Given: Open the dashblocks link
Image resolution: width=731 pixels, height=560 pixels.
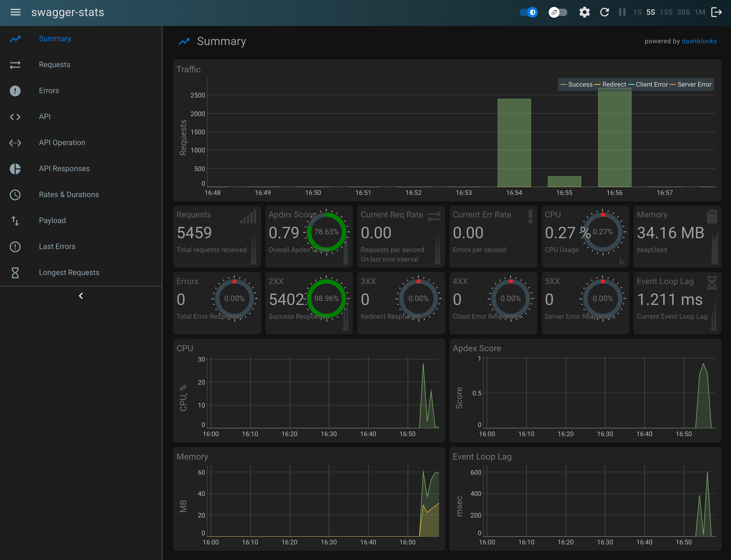Looking at the screenshot, I should pyautogui.click(x=699, y=41).
